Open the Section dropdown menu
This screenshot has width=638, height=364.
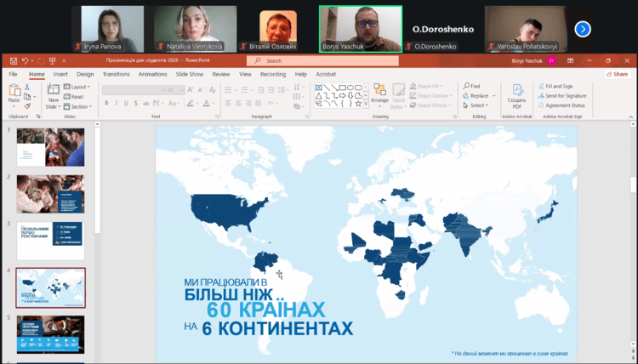click(x=79, y=106)
